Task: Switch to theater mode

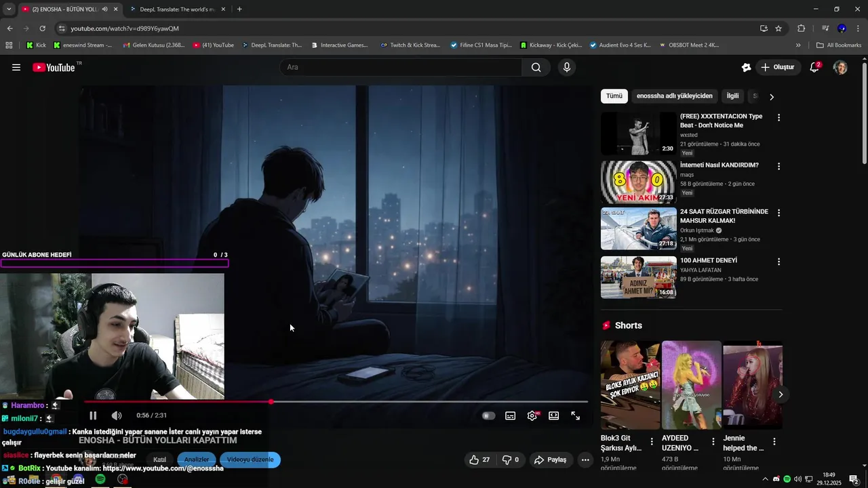Action: pos(554,415)
